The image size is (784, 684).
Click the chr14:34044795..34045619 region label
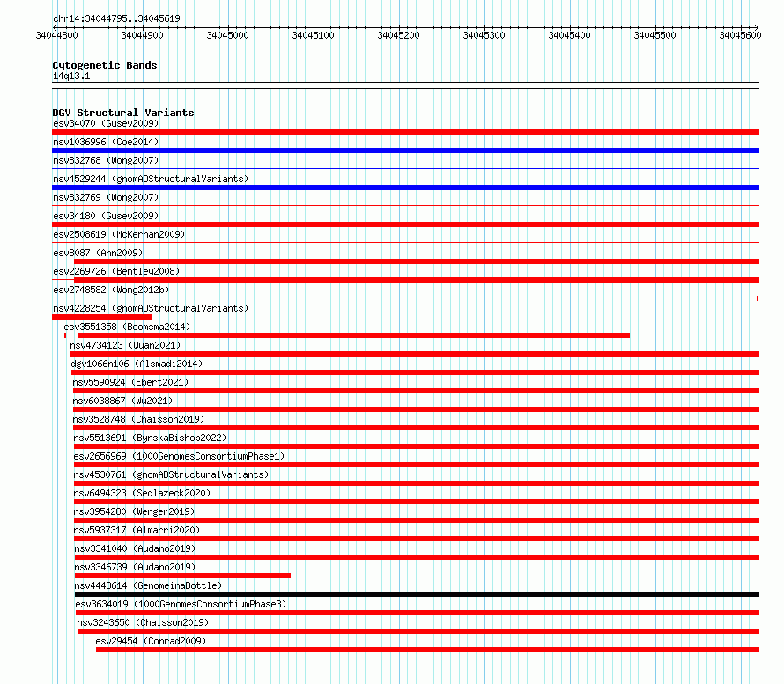pos(116,19)
